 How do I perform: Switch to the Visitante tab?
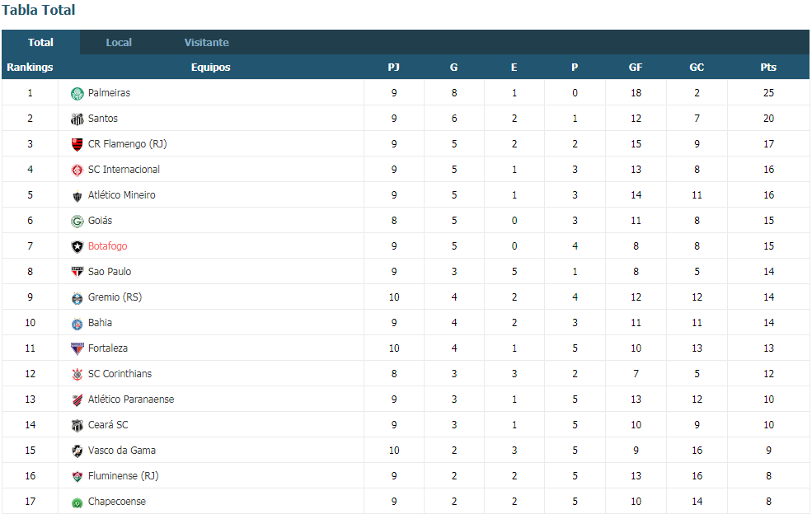(x=206, y=43)
